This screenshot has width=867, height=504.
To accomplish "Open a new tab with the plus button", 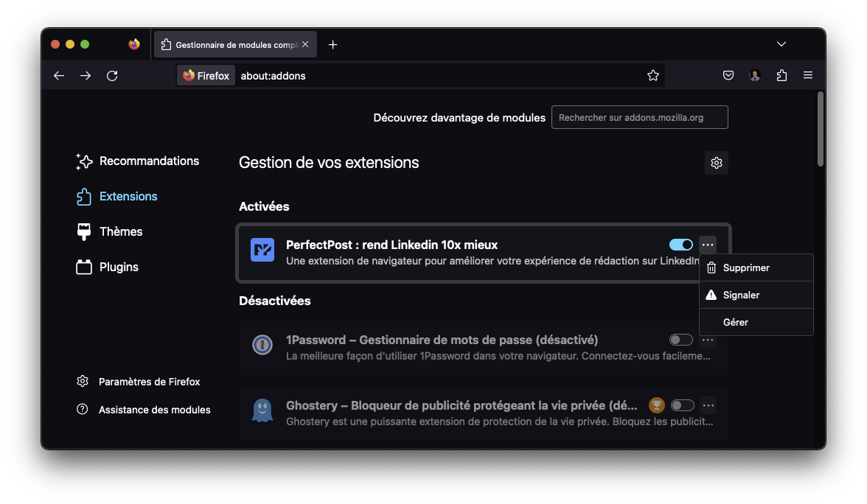I will (333, 45).
